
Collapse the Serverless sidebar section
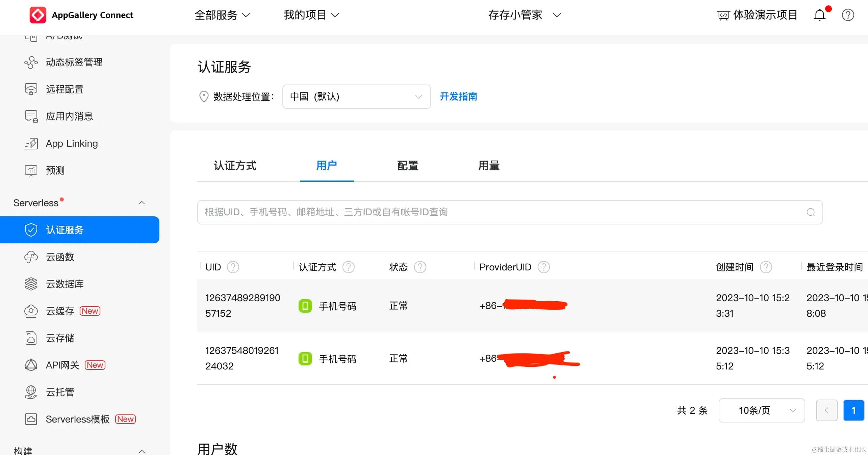142,203
